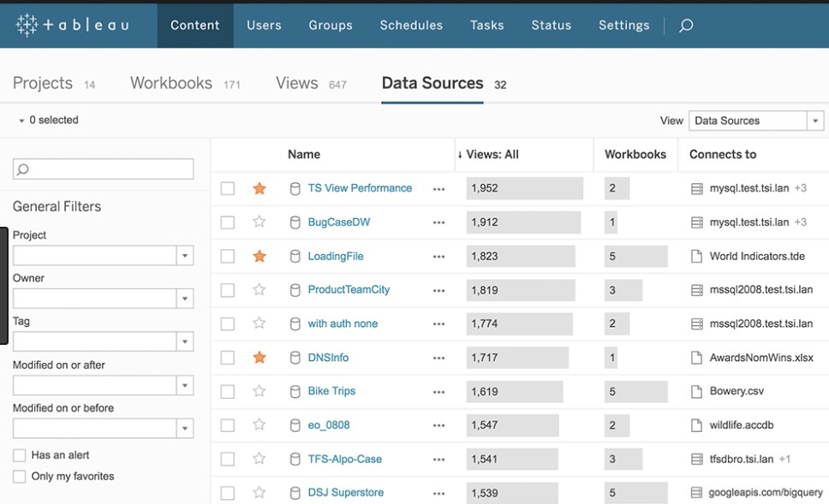The width and height of the screenshot is (829, 504).
Task: Click the database icon beside googleapis.com/bigquery
Action: pyautogui.click(x=696, y=492)
